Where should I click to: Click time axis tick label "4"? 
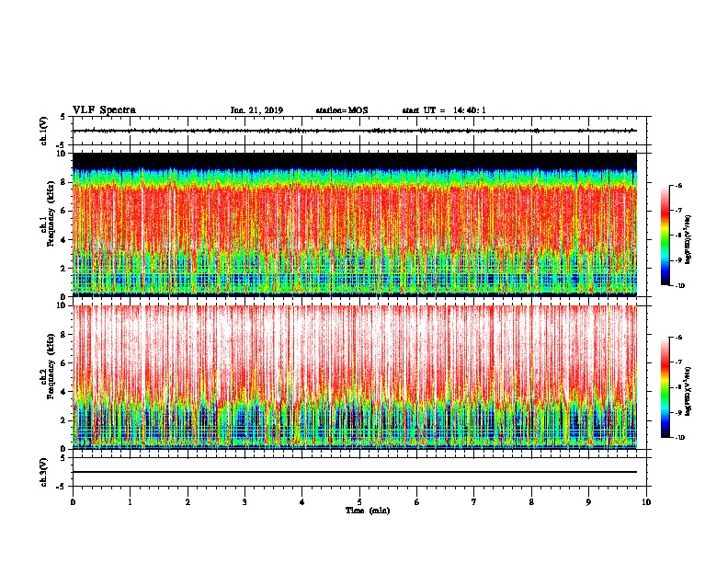coord(302,502)
